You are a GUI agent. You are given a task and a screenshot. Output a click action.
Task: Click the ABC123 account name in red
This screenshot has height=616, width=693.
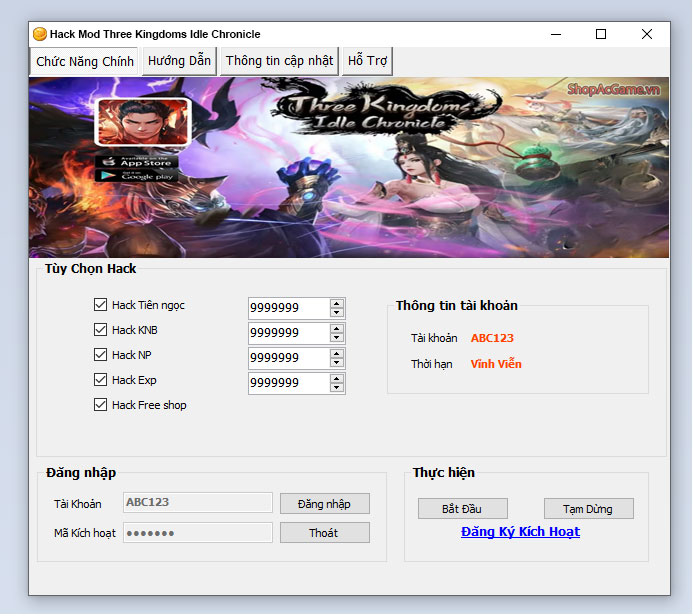point(492,338)
